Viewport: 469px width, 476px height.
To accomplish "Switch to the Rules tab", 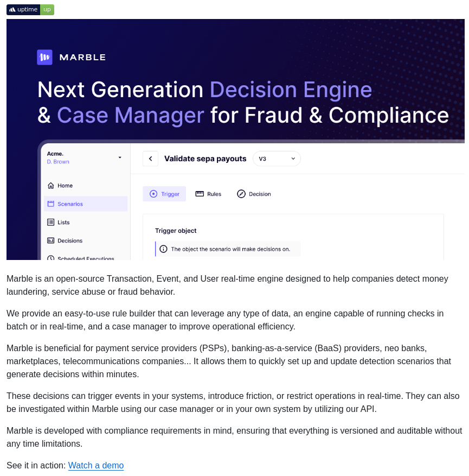I will point(208,194).
